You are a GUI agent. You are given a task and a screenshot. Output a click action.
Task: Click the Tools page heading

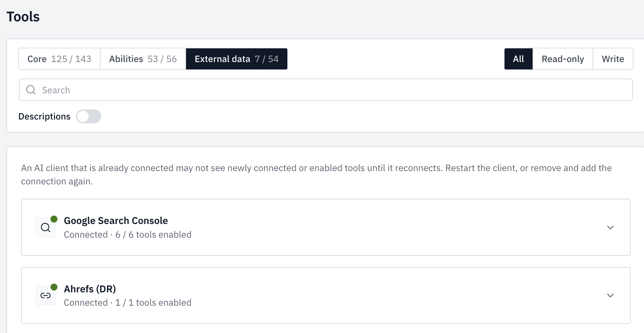23,16
